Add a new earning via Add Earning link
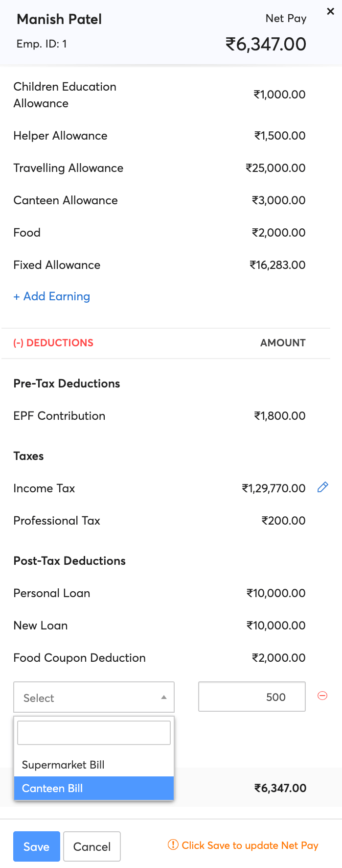Image resolution: width=342 pixels, height=868 pixels. click(x=52, y=296)
